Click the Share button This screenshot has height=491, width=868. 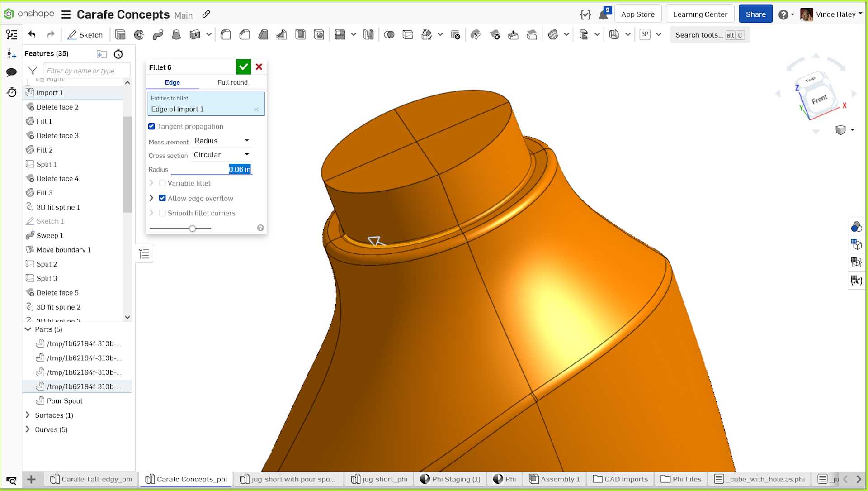tap(755, 14)
